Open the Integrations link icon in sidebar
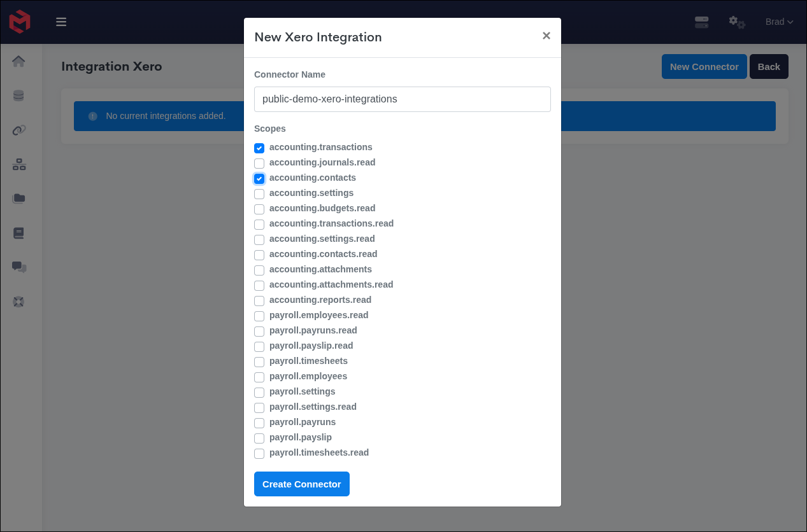 click(18, 130)
